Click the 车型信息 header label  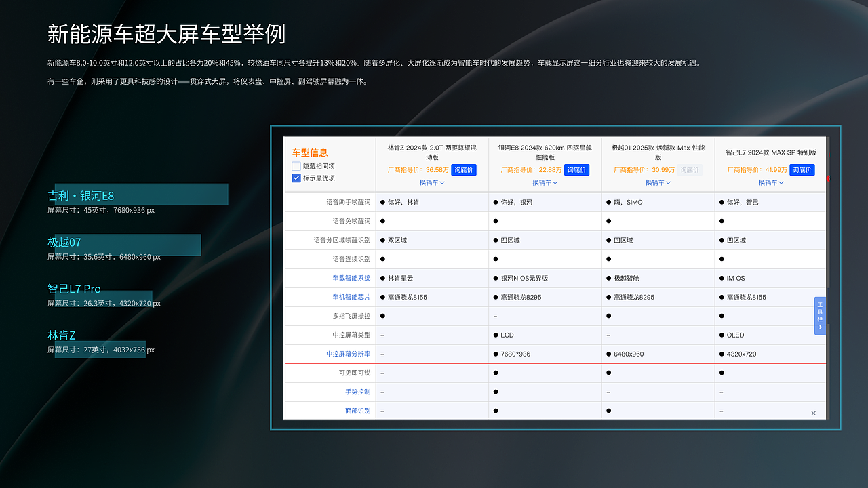coord(310,152)
